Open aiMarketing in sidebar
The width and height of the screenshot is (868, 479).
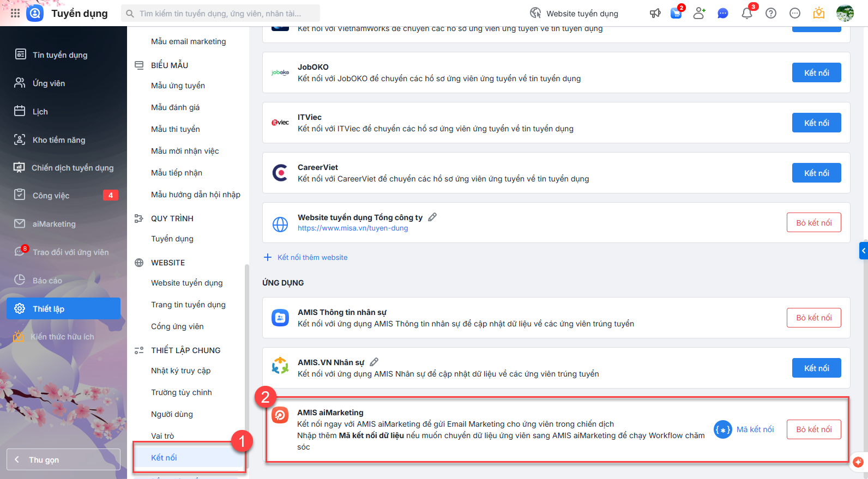point(63,223)
